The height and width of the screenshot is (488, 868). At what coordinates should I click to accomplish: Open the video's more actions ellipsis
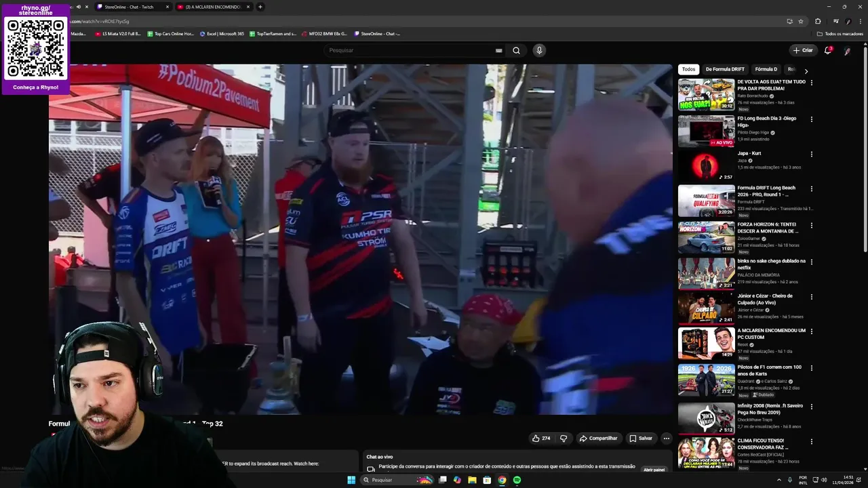[x=666, y=439]
